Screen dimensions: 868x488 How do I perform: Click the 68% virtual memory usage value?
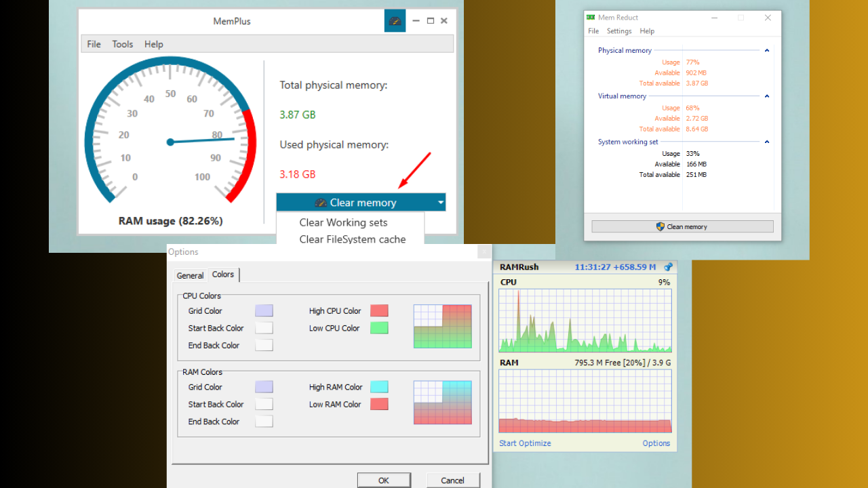[x=692, y=108]
